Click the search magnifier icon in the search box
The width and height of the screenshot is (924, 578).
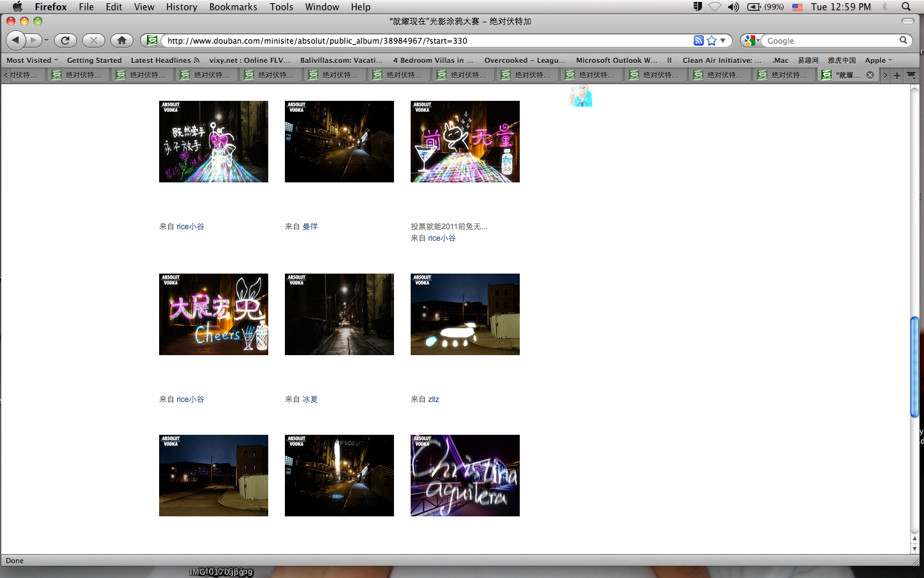[903, 40]
